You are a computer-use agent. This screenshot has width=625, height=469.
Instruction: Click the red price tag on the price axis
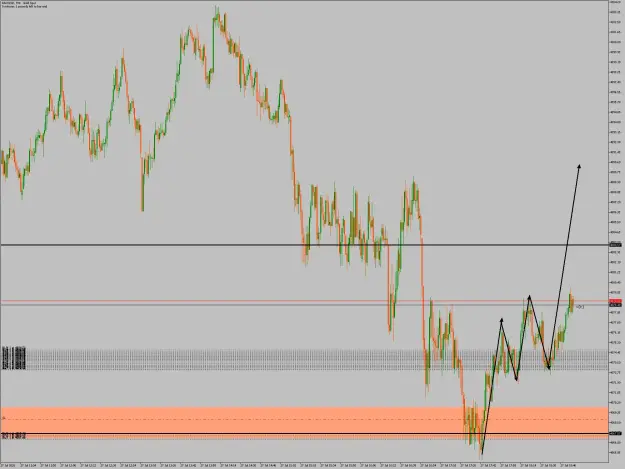(615, 301)
